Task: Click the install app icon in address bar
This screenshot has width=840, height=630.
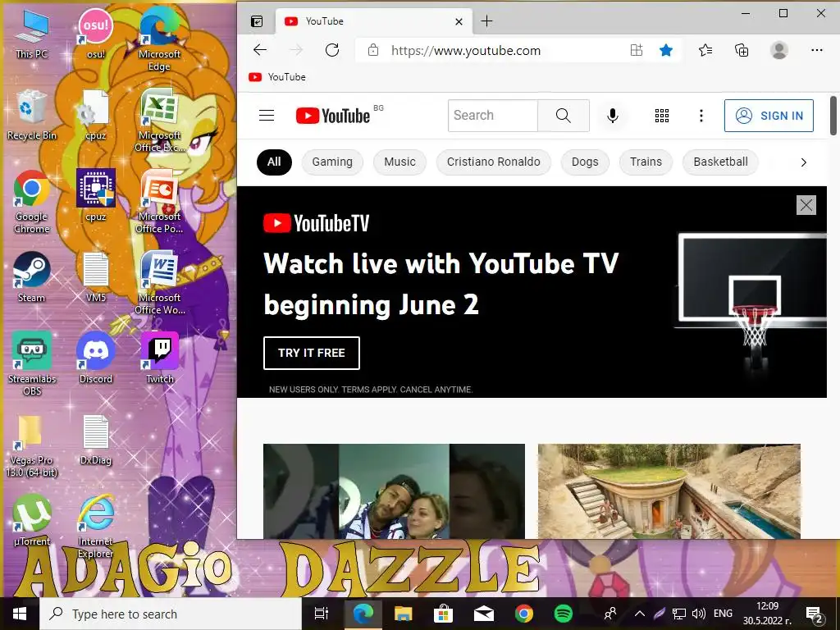Action: click(x=636, y=50)
